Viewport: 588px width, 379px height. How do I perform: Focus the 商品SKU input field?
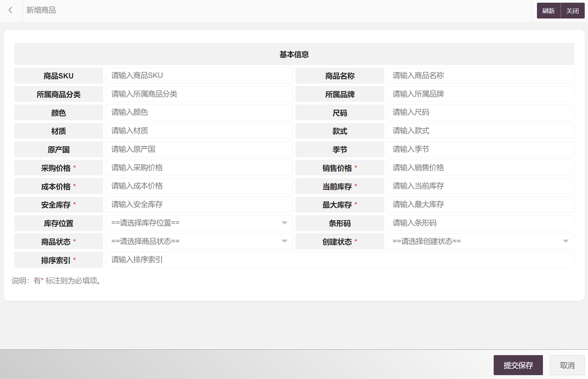(199, 76)
